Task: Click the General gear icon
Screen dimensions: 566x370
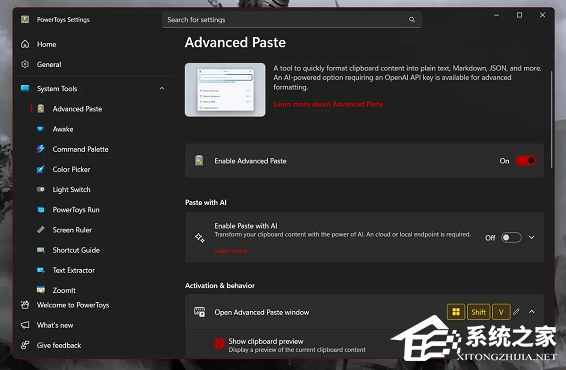Action: tap(25, 64)
